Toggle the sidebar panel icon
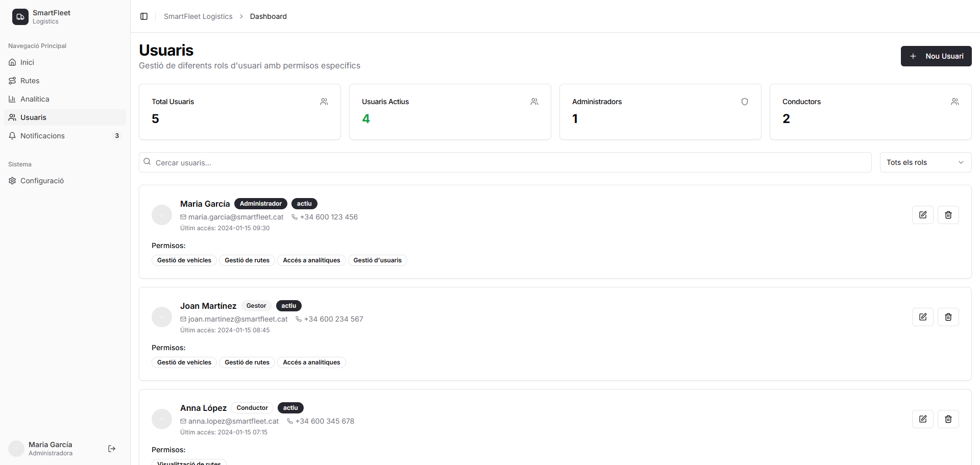 144,16
